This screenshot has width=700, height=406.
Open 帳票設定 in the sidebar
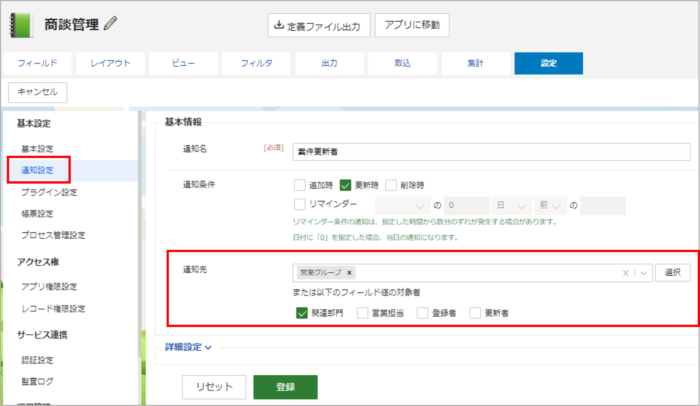pyautogui.click(x=38, y=213)
